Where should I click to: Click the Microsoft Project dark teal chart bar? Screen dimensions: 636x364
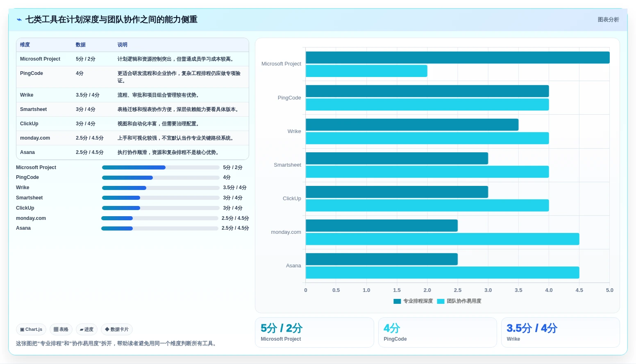click(457, 58)
